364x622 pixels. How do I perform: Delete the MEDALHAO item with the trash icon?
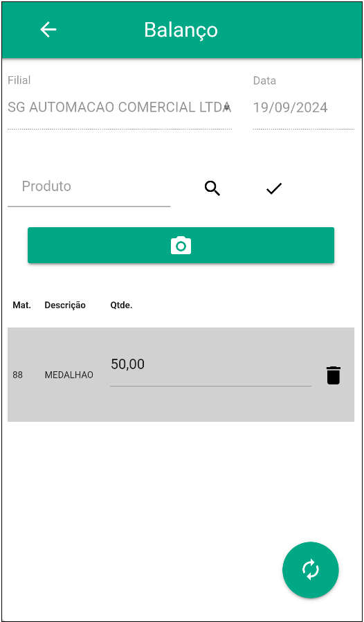(x=334, y=375)
